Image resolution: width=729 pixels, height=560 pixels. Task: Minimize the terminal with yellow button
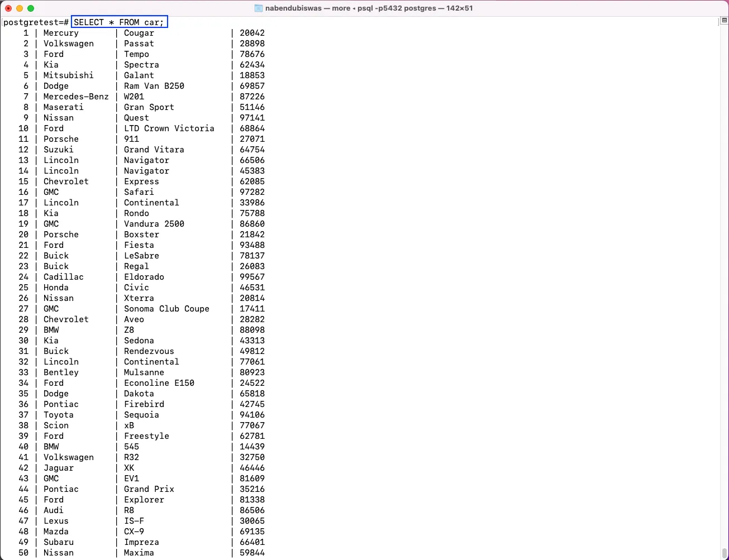(20, 8)
